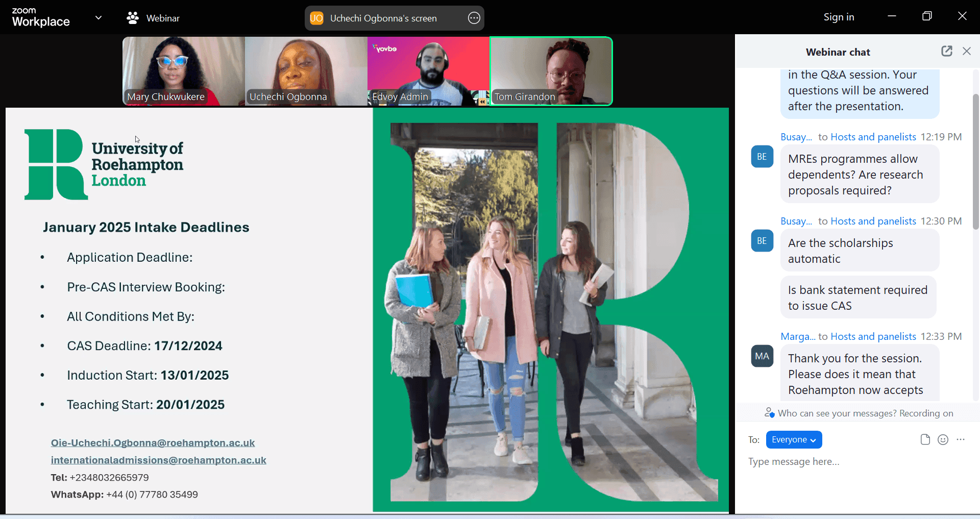Click 'Thank you for the session' message
The width and height of the screenshot is (980, 519).
pyautogui.click(x=860, y=374)
